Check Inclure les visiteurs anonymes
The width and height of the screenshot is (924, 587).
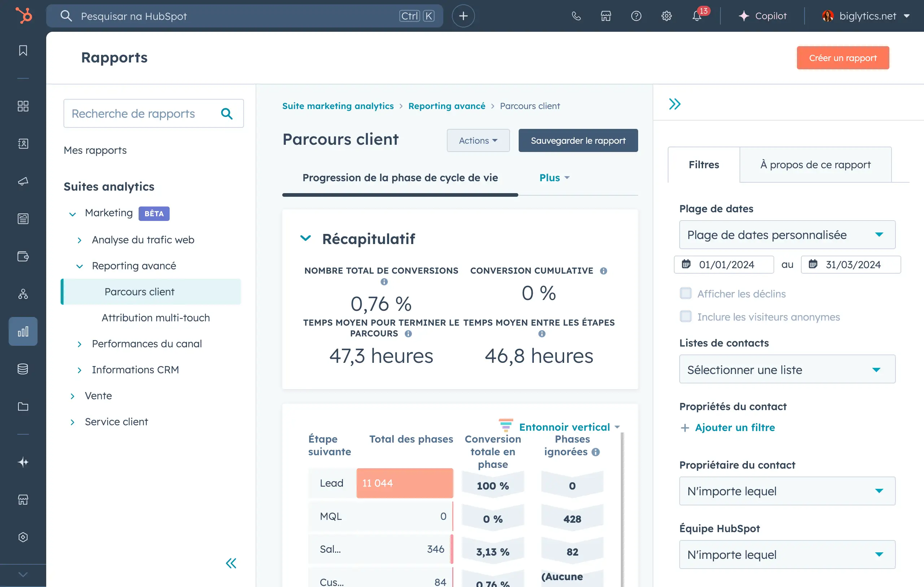tap(686, 317)
